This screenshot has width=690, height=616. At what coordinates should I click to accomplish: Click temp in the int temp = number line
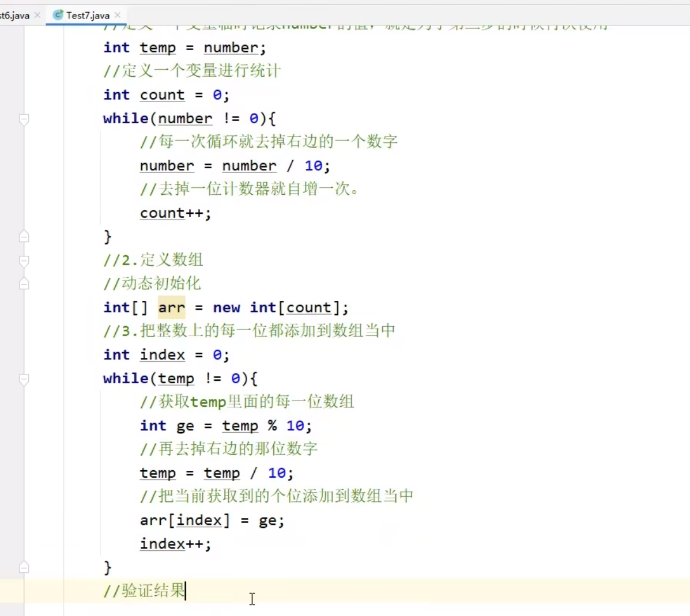click(157, 47)
